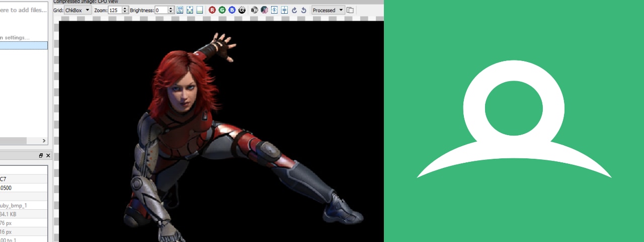This screenshot has height=242, width=644.
Task: Toggle the red channel button
Action: pyautogui.click(x=212, y=10)
